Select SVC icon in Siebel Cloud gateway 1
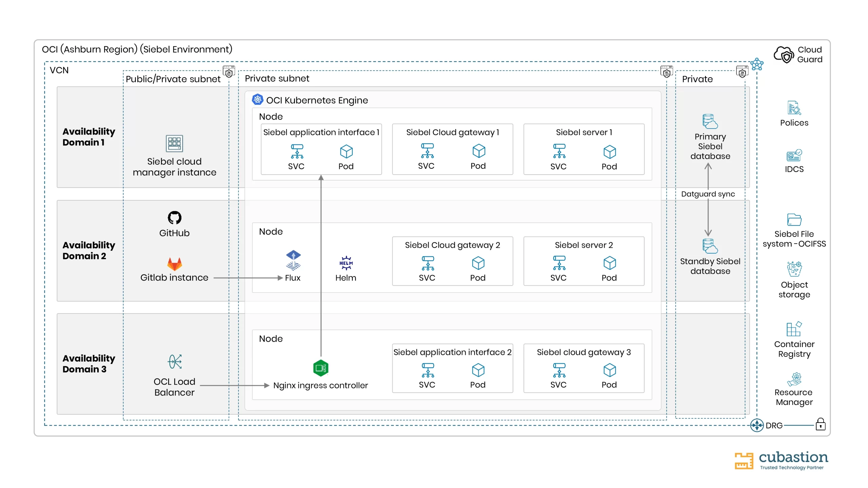The height and width of the screenshot is (488, 868). 427,151
